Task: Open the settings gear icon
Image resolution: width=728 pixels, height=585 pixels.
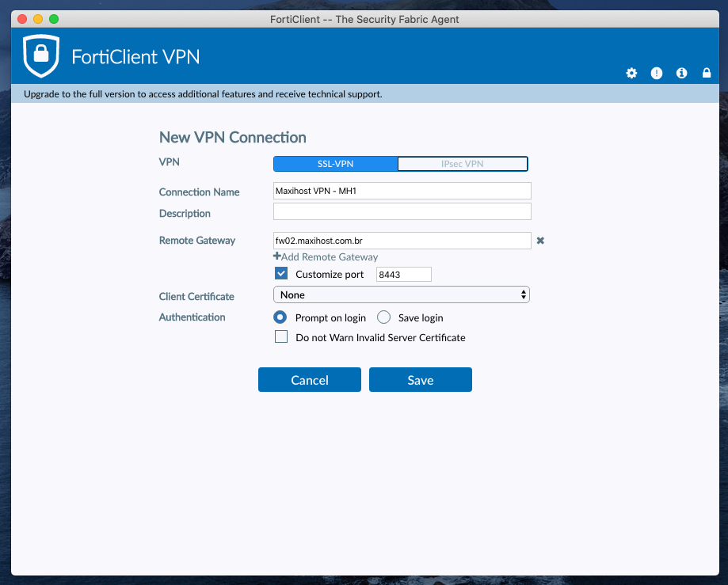Action: pyautogui.click(x=631, y=74)
